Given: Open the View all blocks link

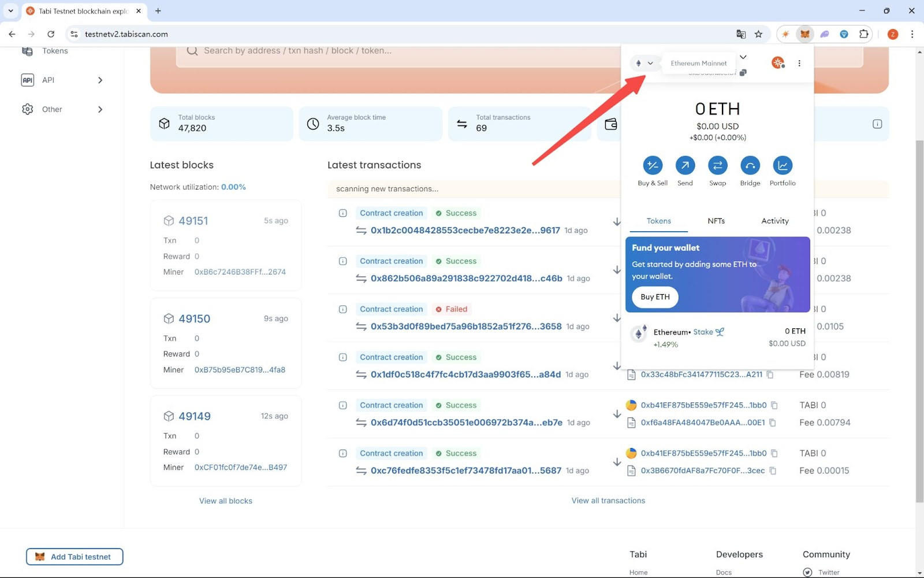Looking at the screenshot, I should click(x=226, y=501).
